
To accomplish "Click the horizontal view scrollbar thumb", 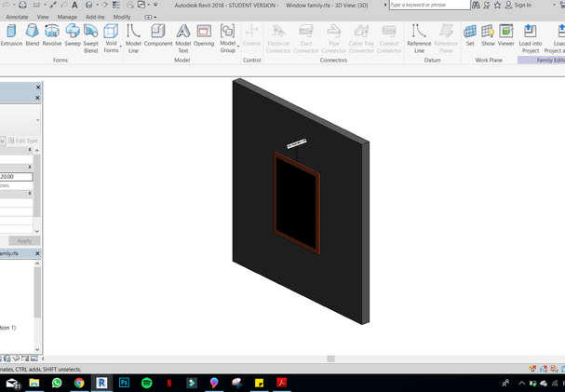I will click(x=330, y=358).
